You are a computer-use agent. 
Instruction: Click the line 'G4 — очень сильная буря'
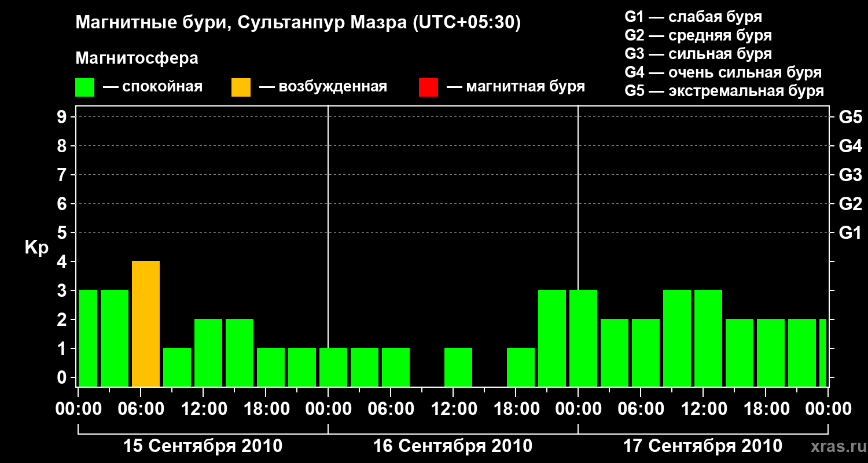pos(723,72)
